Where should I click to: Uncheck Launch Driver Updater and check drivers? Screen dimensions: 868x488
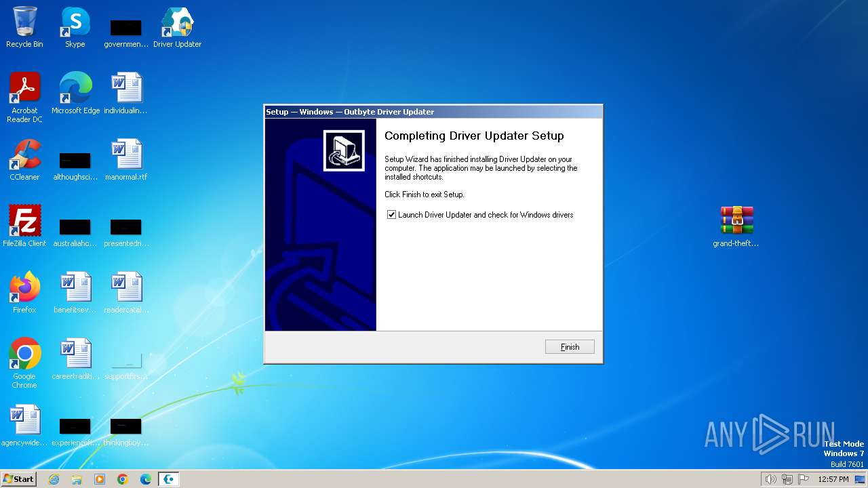(x=391, y=215)
